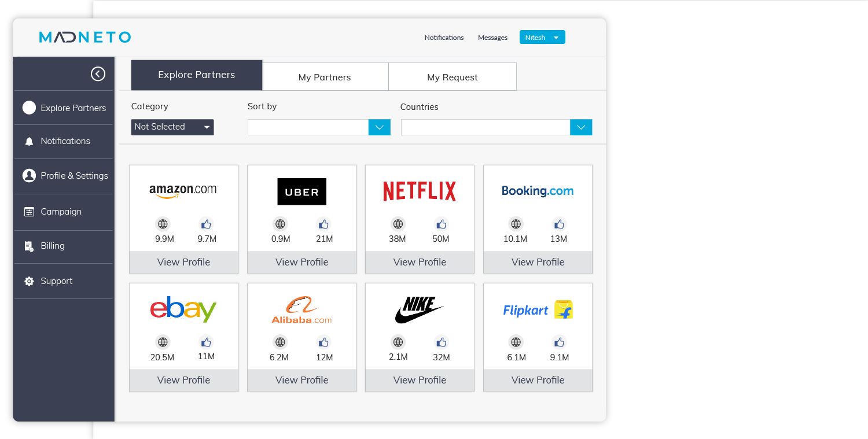This screenshot has width=868, height=439.
Task: Switch to the My Request tab
Action: point(453,77)
